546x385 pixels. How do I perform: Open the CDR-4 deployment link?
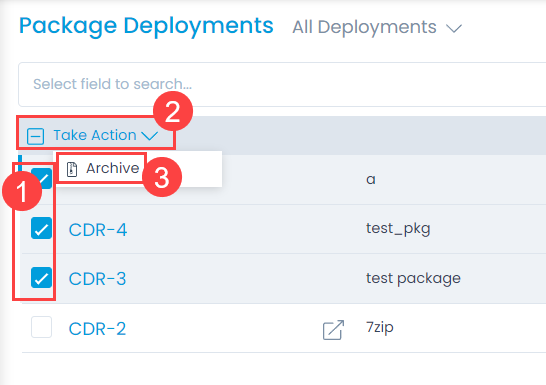(98, 230)
